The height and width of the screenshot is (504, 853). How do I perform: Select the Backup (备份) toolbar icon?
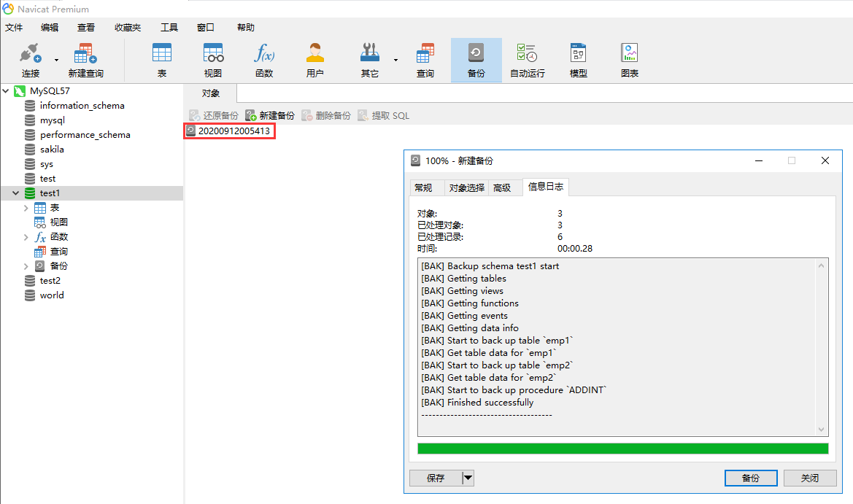point(476,60)
